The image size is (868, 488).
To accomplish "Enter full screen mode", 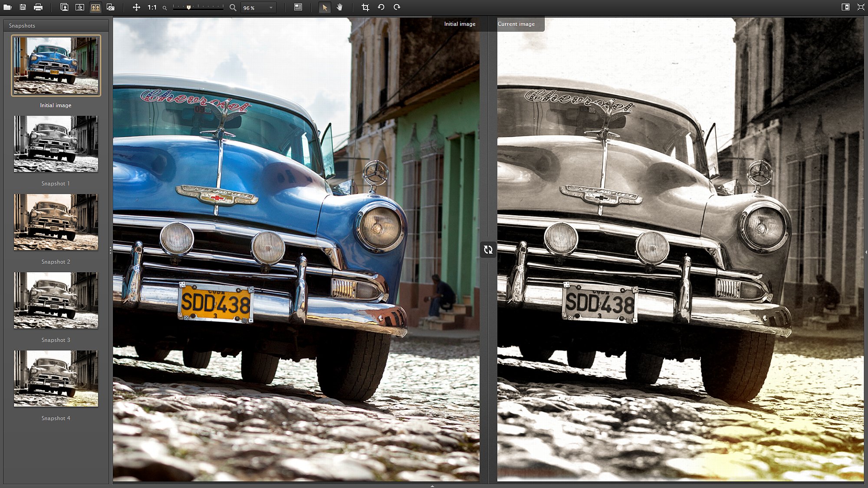I will [861, 7].
